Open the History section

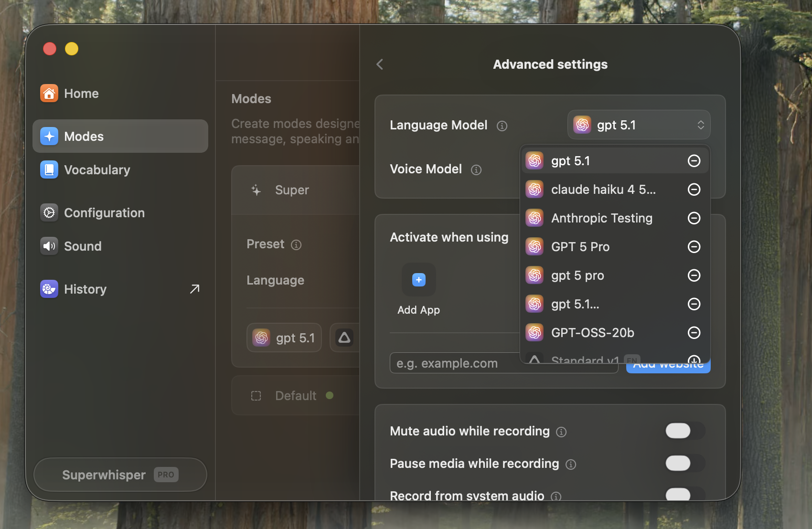(85, 289)
